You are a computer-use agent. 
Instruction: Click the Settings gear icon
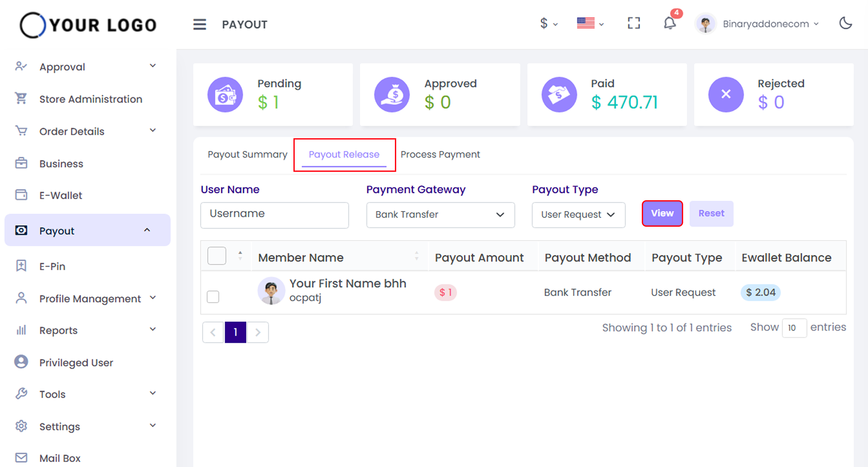click(21, 426)
